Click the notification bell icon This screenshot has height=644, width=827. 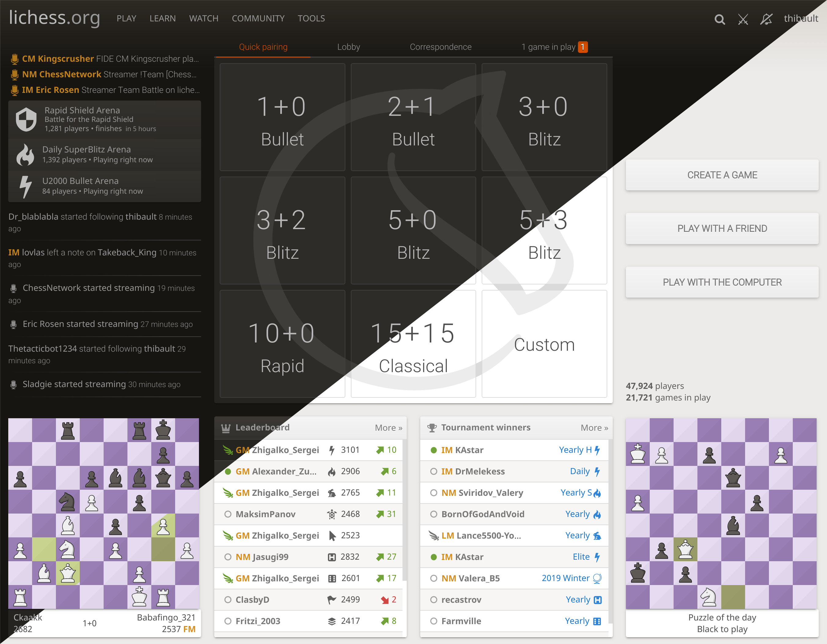[x=766, y=19]
